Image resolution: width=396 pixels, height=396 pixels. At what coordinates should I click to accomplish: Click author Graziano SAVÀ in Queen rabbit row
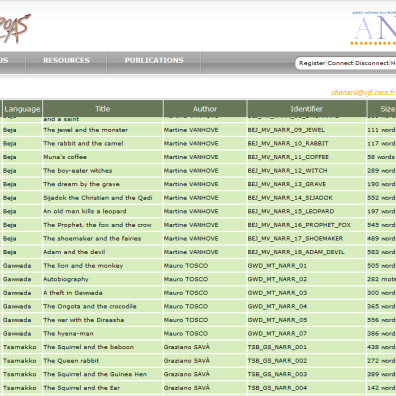(x=187, y=361)
